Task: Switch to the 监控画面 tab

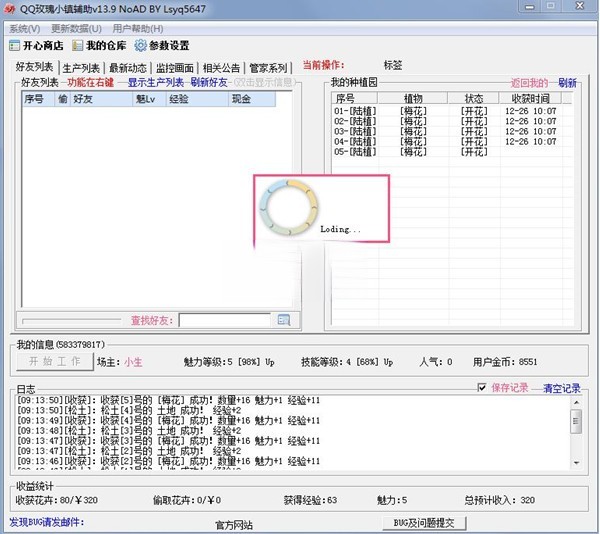Action: coord(175,68)
